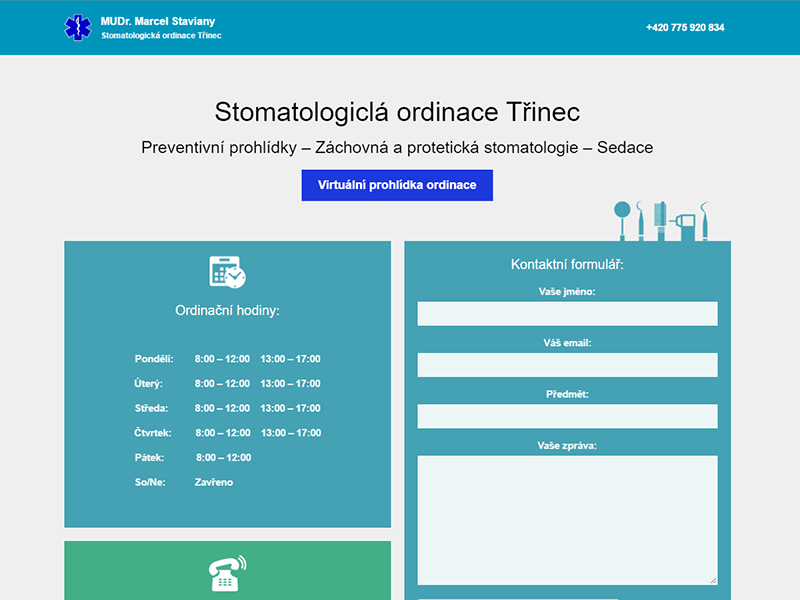Click the Stomatologická ordinace Třinec subtitle in header
The height and width of the screenshot is (600, 800).
tap(161, 36)
